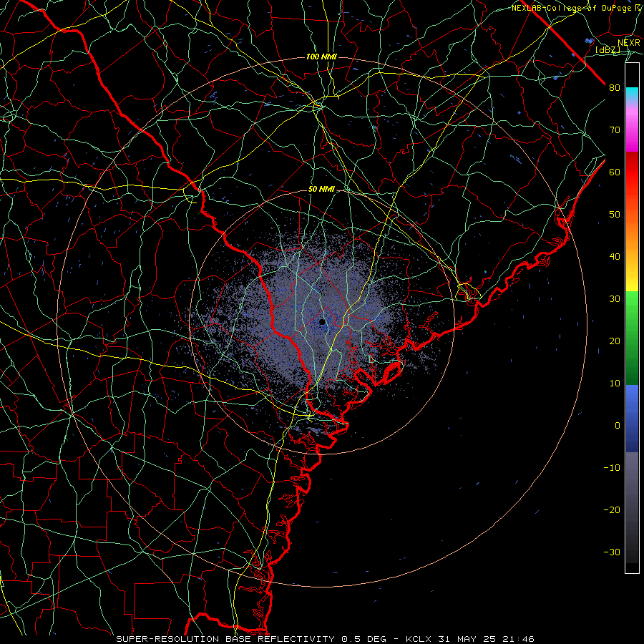Image resolution: width=644 pixels, height=644 pixels.
Task: Click the KCLX 31 MAY 25 21:46 timestamp
Action: (x=470, y=639)
